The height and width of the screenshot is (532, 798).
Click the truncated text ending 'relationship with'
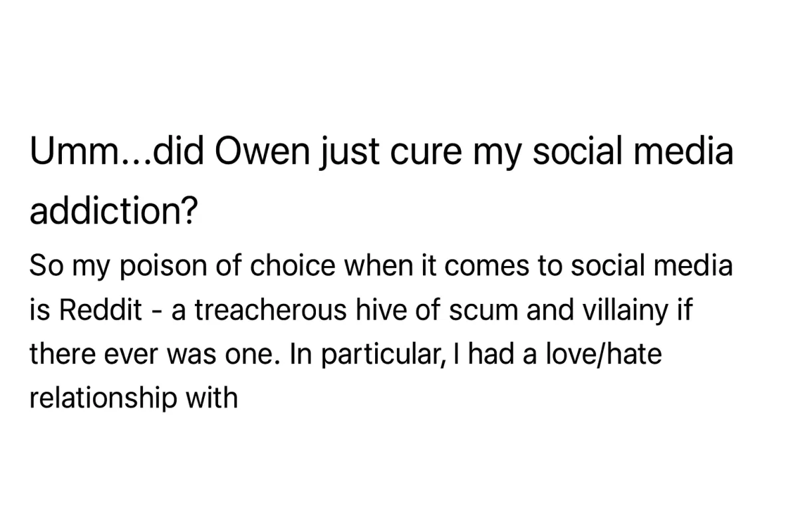pos(134,398)
